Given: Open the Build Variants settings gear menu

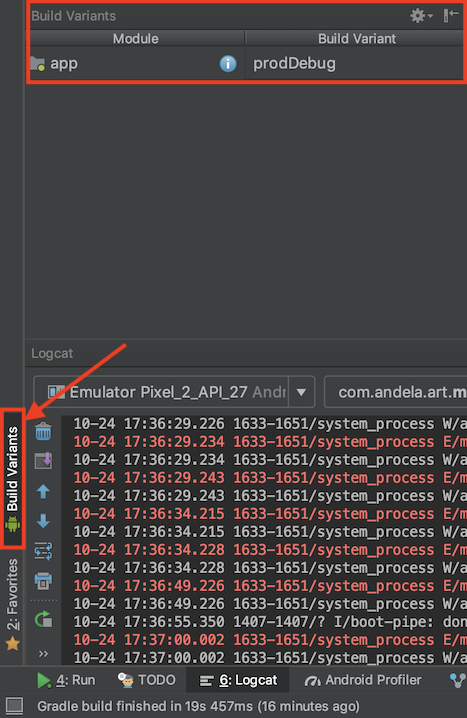Looking at the screenshot, I should click(x=420, y=16).
